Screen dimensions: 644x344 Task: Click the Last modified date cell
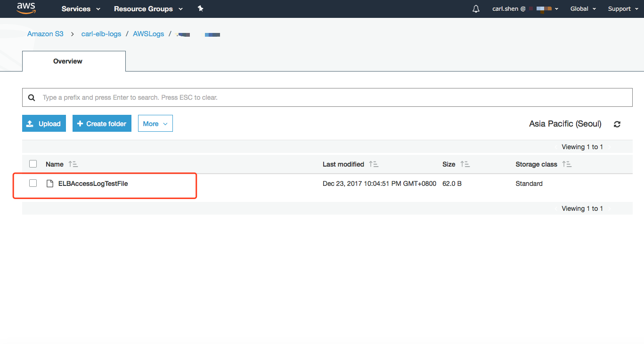coord(379,184)
